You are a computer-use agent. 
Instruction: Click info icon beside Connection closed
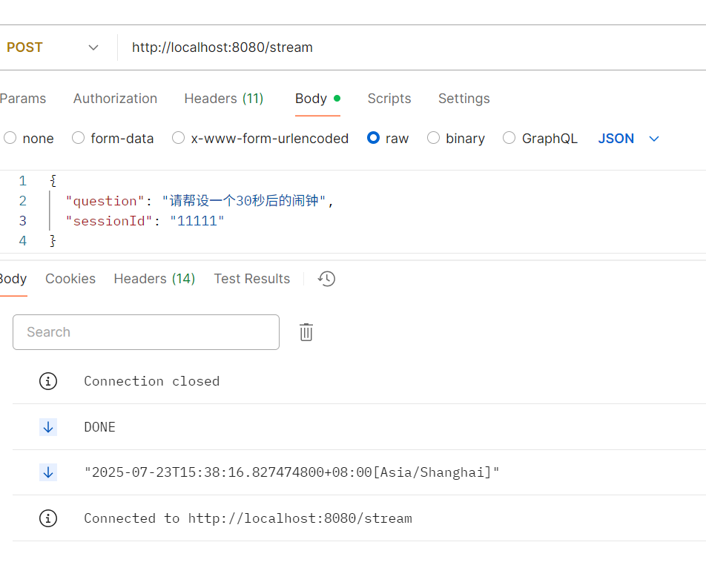coord(48,381)
